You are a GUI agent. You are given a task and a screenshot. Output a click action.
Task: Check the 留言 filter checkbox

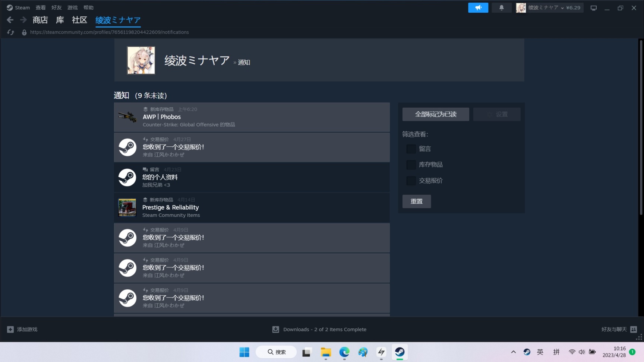pos(411,149)
